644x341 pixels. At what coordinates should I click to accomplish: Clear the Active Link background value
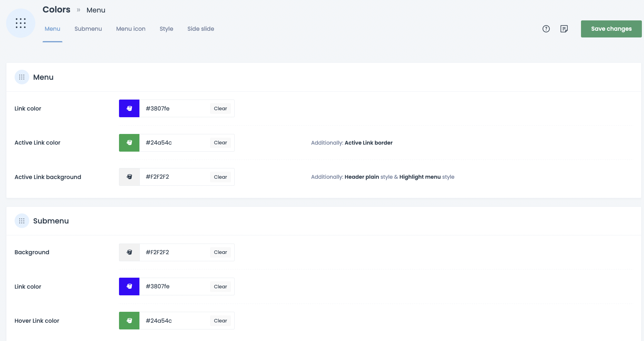[220, 177]
